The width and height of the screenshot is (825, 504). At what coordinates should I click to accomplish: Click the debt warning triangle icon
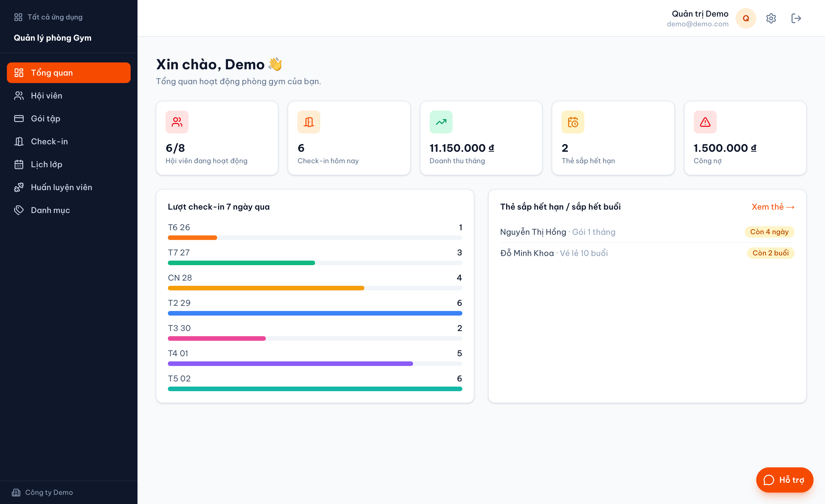[705, 122]
